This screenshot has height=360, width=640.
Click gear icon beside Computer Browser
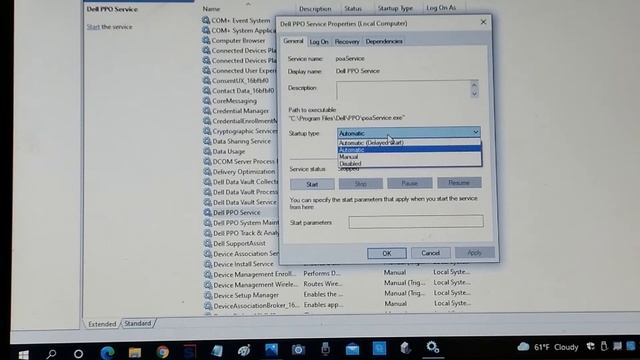coord(207,40)
